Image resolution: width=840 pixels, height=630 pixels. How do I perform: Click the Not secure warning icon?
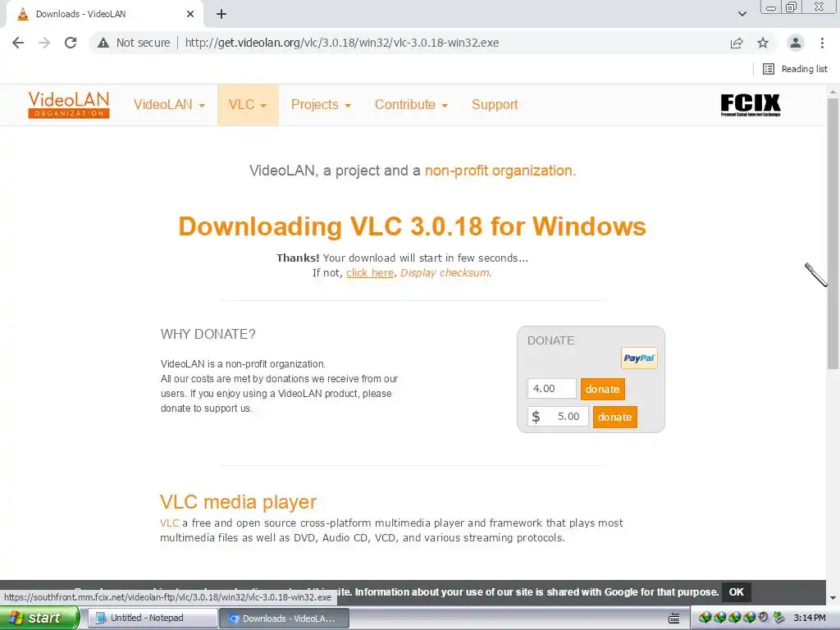(103, 43)
